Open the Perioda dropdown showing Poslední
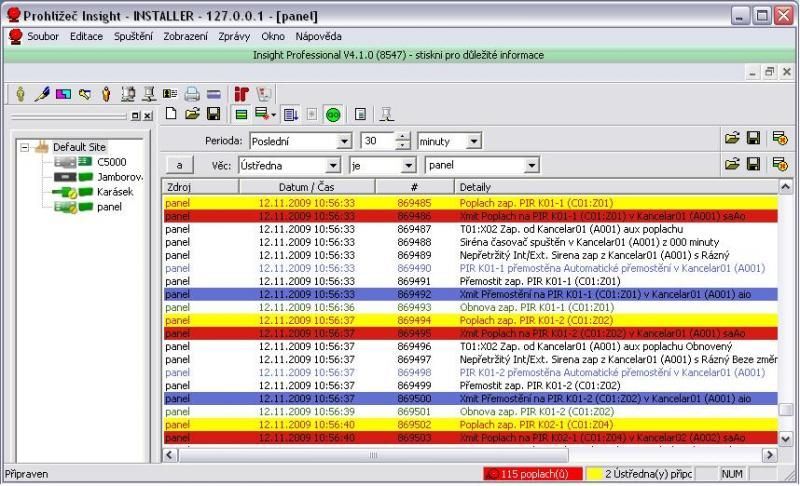This screenshot has width=800, height=486. (x=344, y=141)
